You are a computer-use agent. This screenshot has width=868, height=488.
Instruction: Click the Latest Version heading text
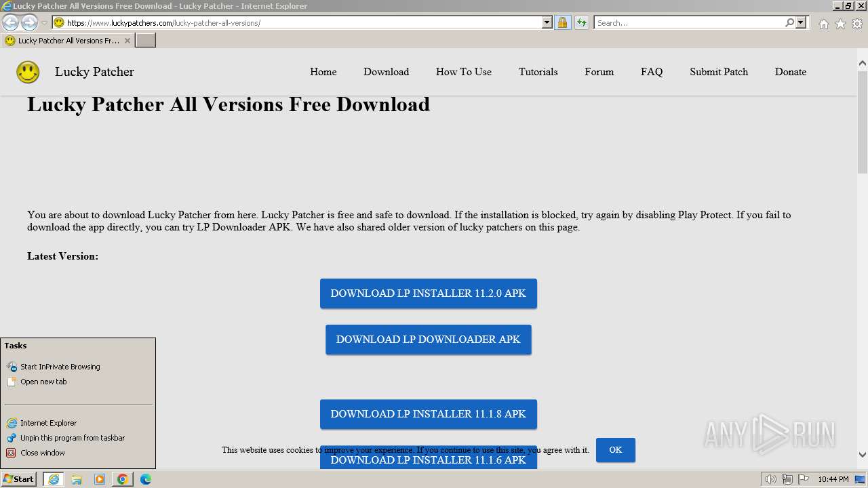[x=63, y=256]
